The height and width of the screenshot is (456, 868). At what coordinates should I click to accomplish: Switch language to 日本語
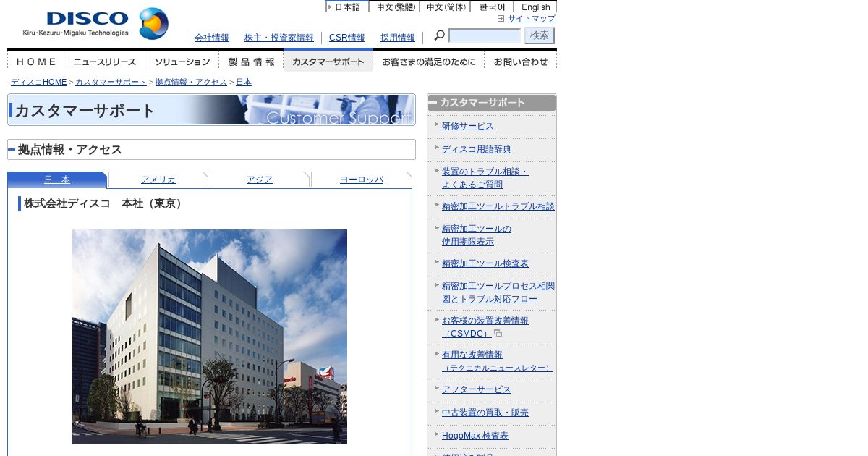tap(347, 7)
